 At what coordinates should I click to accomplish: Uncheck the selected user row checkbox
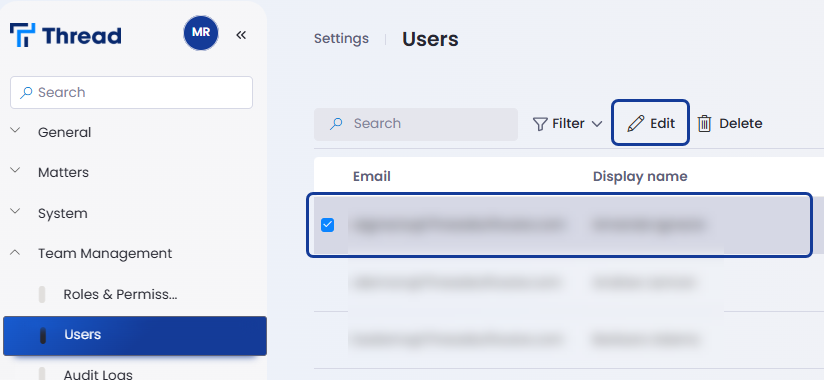point(327,225)
